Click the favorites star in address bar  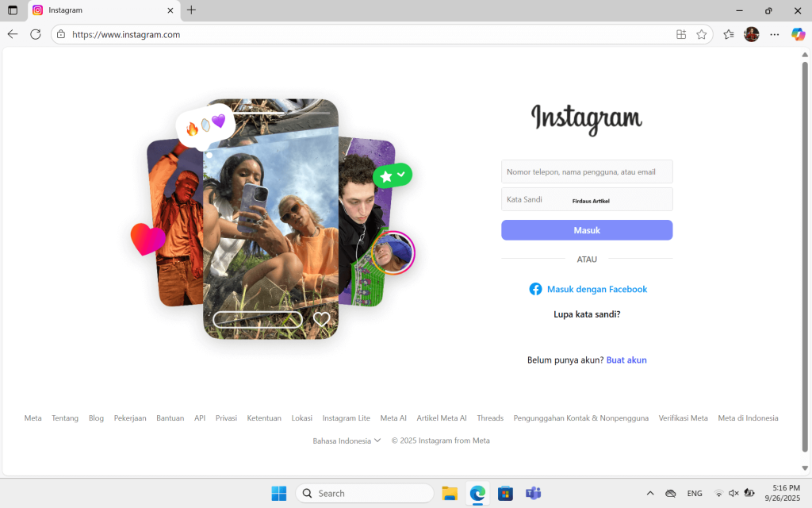point(701,34)
